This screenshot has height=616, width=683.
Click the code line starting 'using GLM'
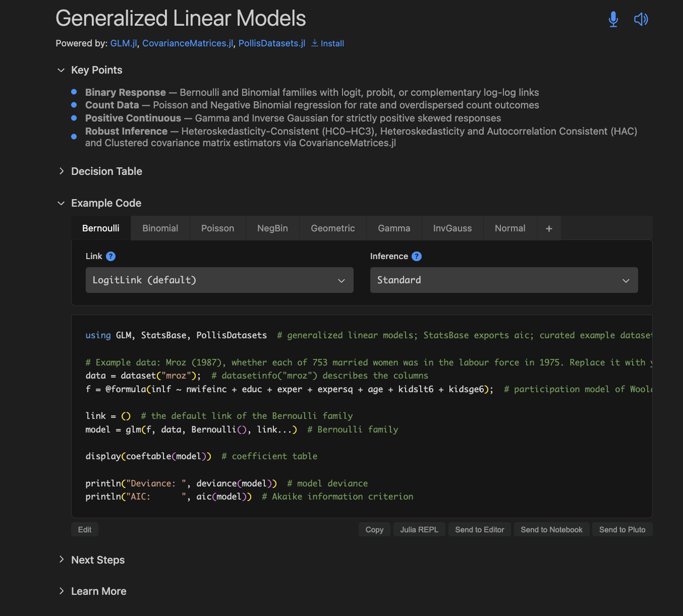click(x=368, y=335)
